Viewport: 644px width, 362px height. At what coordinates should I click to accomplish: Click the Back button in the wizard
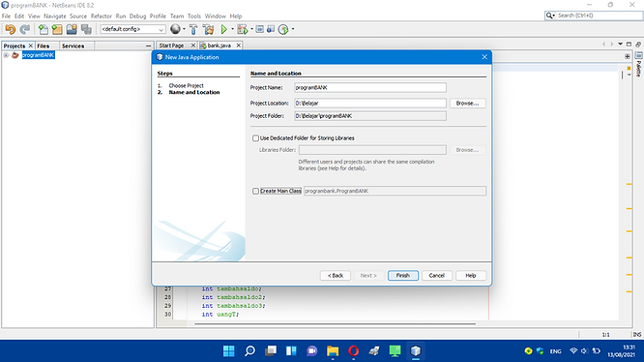[336, 275]
